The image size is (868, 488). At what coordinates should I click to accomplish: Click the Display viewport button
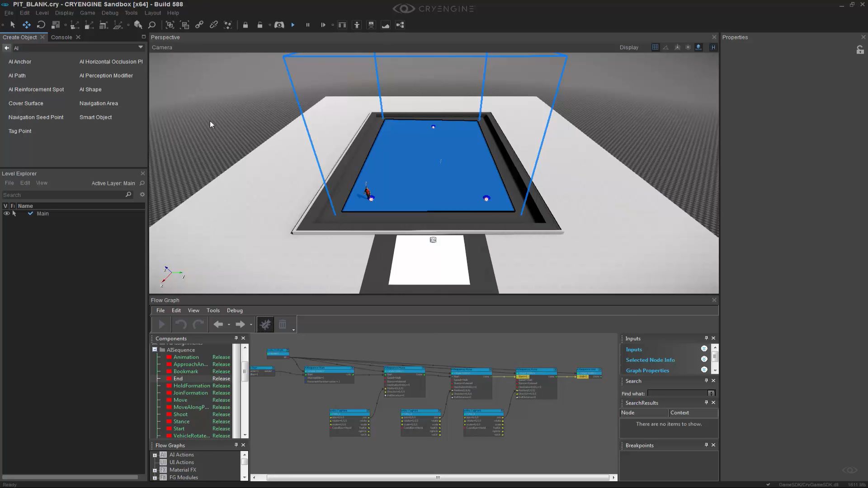click(x=629, y=47)
